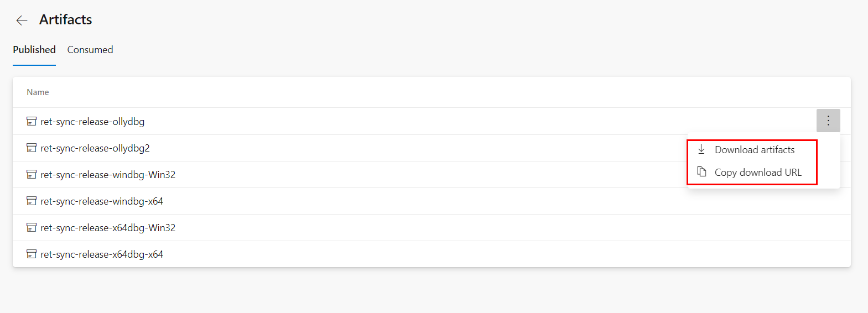Switch to the Consumed tab
The width and height of the screenshot is (868, 313).
coord(90,50)
